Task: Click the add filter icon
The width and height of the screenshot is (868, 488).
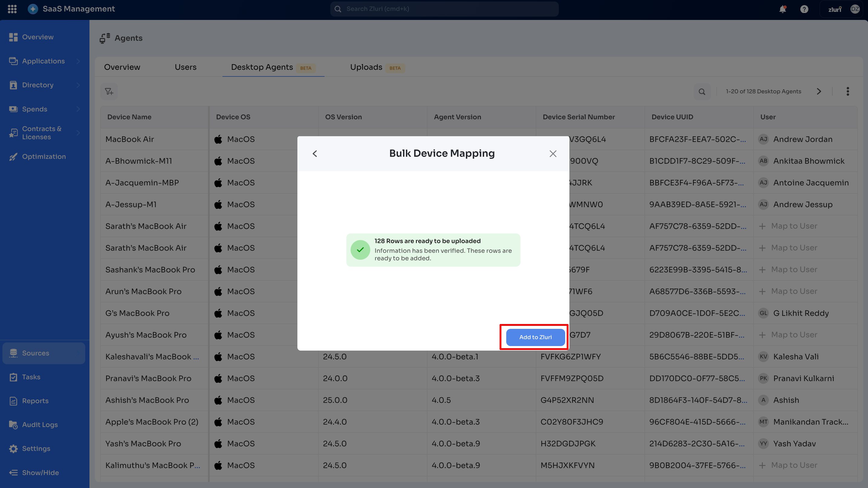Action: click(x=109, y=91)
